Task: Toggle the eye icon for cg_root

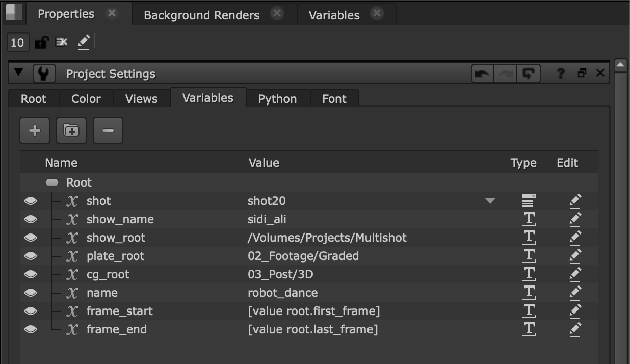Action: [x=30, y=274]
